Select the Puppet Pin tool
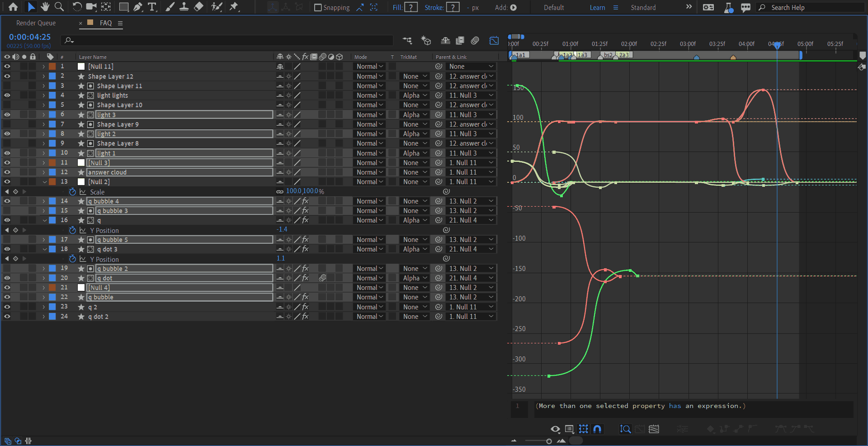Image resolution: width=868 pixels, height=446 pixels. tap(234, 7)
